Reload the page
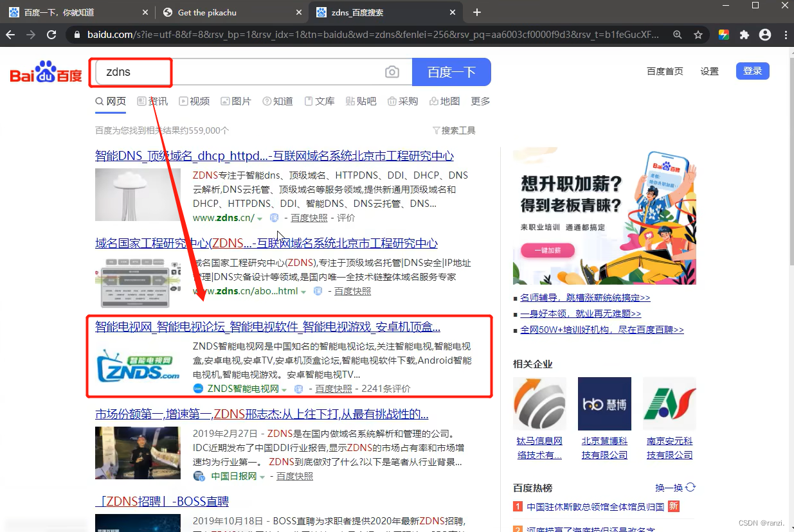Viewport: 794px width, 532px height. click(x=52, y=35)
